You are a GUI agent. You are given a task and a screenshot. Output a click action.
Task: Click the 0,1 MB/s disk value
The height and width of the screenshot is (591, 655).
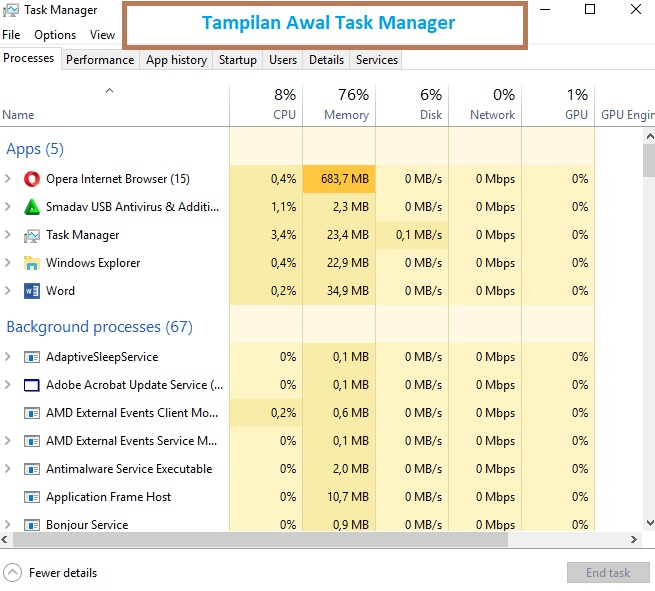tap(419, 235)
